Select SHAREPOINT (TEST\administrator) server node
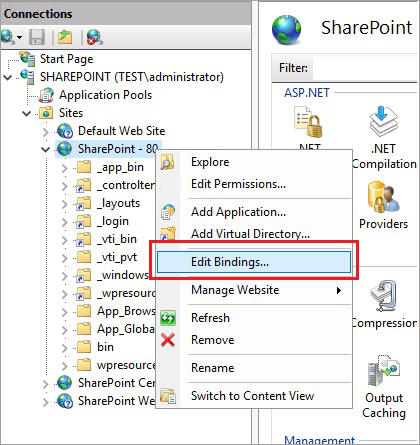Viewport: 420px width, 445px height. tap(132, 77)
